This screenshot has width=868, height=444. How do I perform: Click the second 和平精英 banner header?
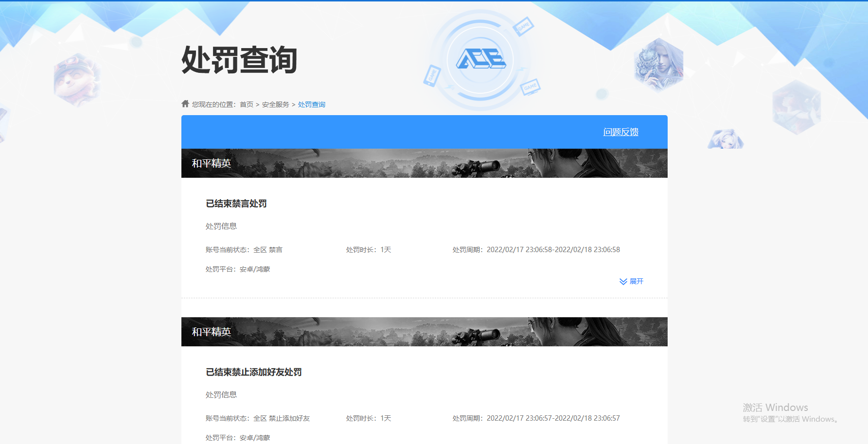point(424,332)
